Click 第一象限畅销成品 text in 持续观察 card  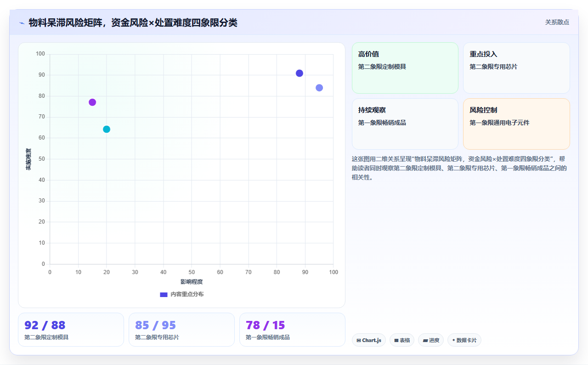[382, 123]
